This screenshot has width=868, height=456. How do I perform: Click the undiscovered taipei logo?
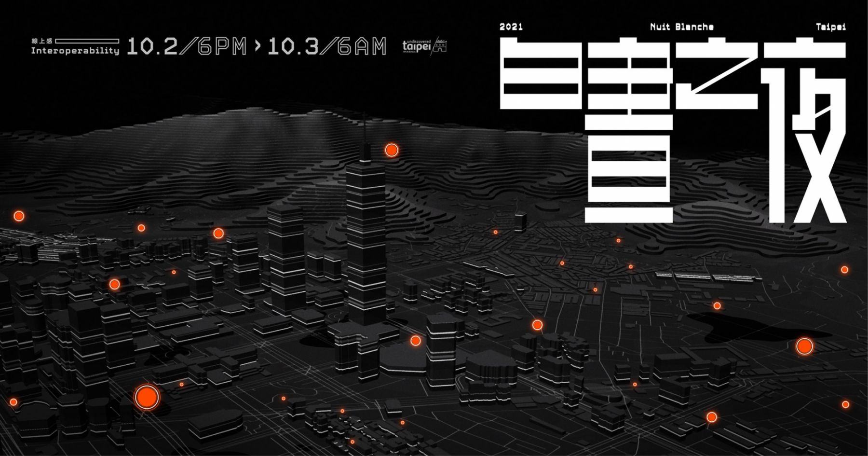click(424, 46)
